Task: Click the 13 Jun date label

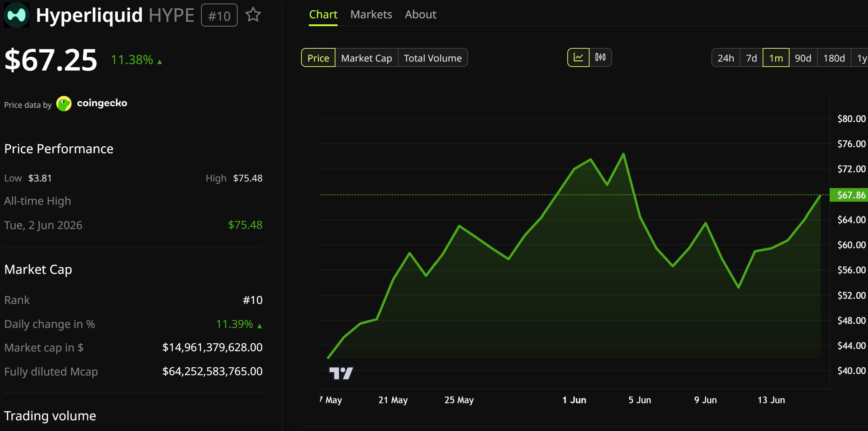Action: click(771, 400)
